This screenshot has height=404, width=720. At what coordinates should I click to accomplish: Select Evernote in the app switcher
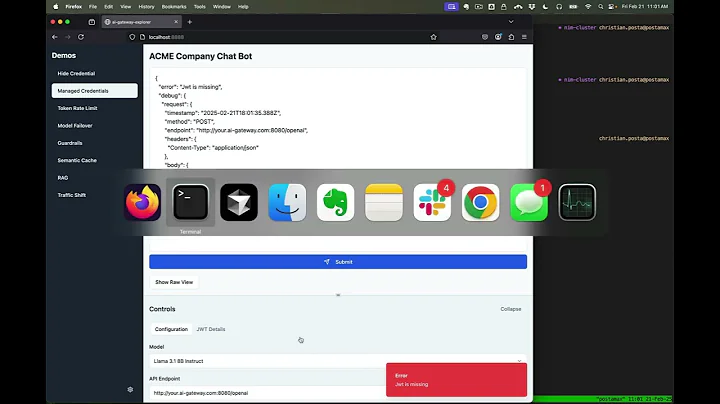336,202
